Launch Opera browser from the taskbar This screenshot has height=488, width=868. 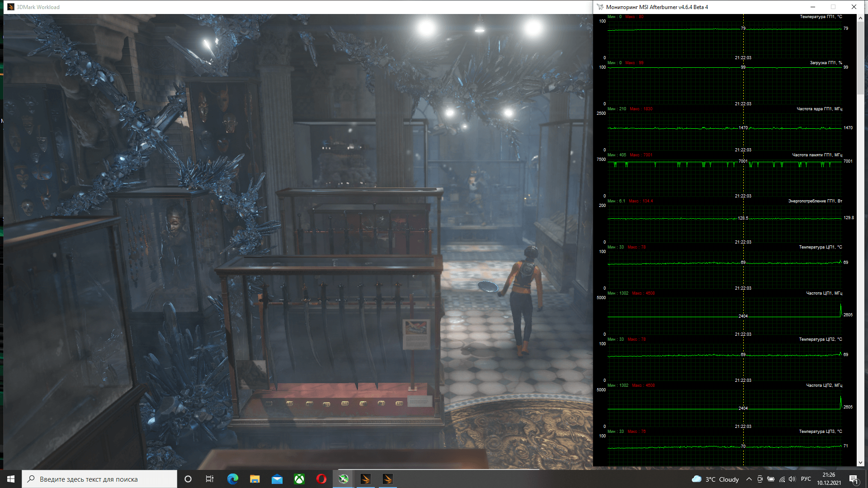321,479
